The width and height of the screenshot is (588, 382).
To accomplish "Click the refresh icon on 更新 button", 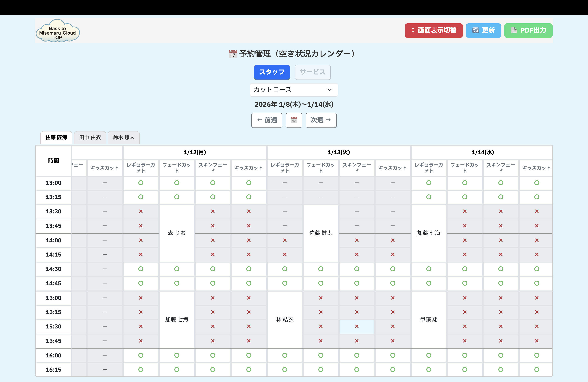I will 476,30.
